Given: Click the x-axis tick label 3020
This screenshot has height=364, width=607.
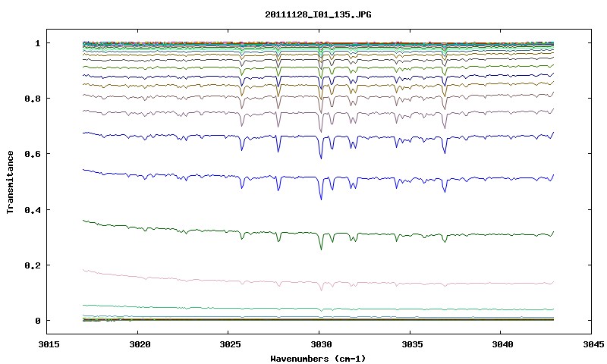Looking at the screenshot, I should tap(140, 344).
